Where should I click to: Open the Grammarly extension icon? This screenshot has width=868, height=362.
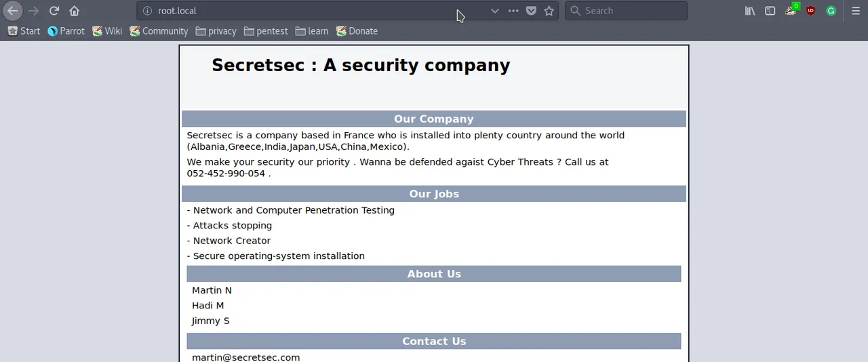[831, 11]
